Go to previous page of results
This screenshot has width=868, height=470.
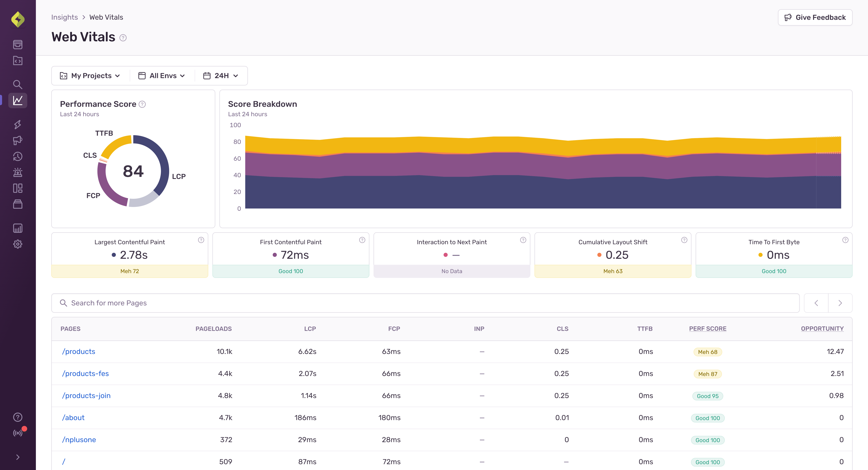(816, 303)
